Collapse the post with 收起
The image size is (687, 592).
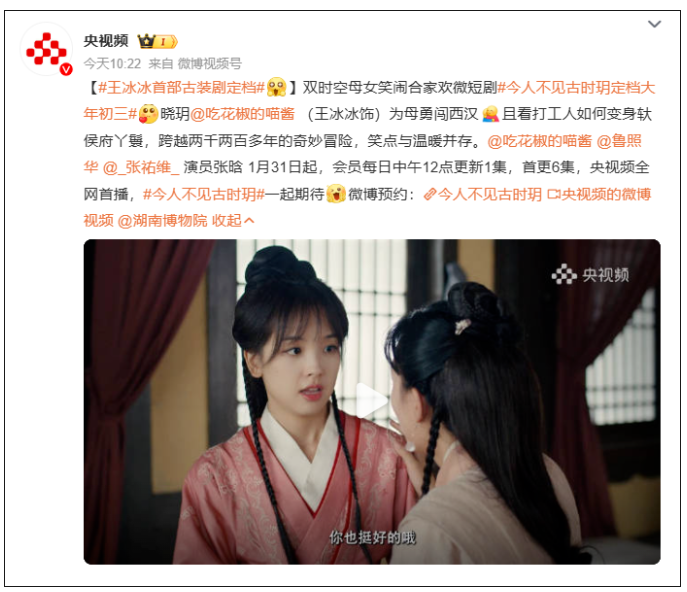233,221
